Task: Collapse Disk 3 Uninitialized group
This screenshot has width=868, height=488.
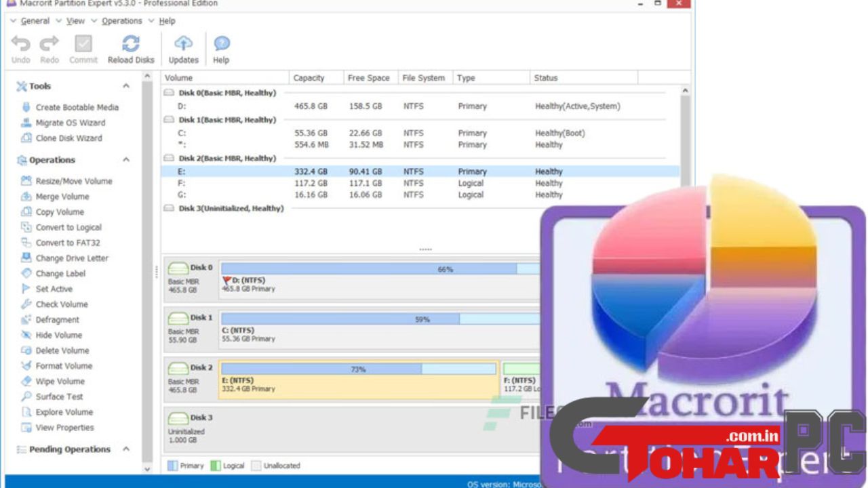Action: point(170,209)
